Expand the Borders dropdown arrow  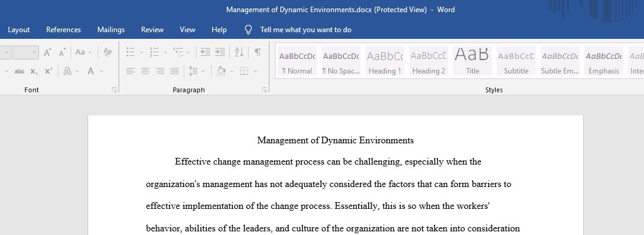pyautogui.click(x=255, y=72)
